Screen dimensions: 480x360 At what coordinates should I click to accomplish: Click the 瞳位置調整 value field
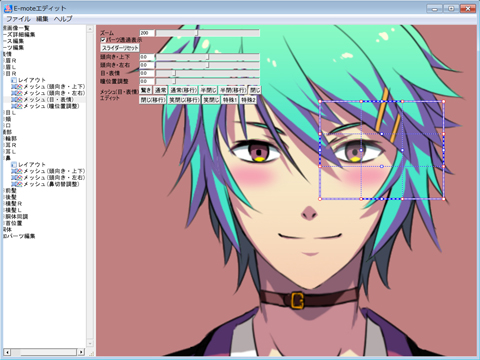[x=147, y=81]
